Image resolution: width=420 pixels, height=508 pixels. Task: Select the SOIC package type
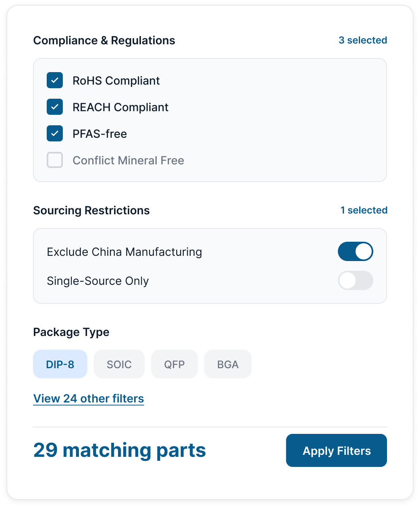pos(119,364)
